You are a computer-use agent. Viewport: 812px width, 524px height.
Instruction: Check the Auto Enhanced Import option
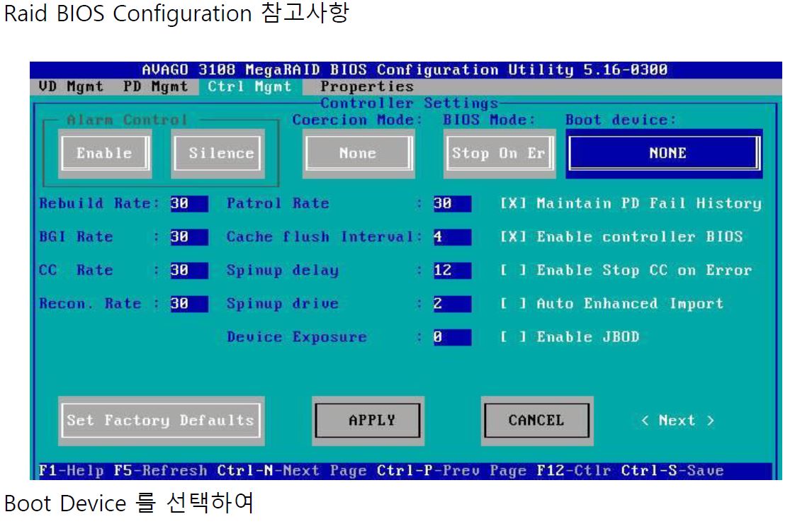(x=514, y=304)
